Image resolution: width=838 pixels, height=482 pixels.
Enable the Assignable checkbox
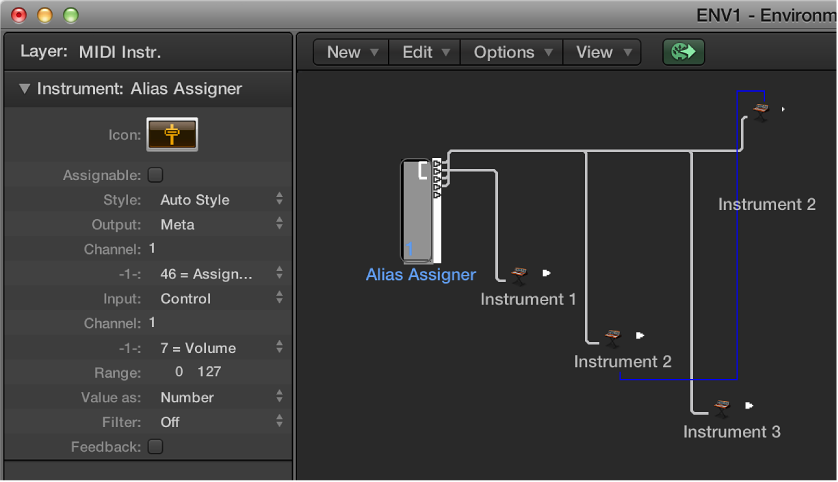(x=156, y=175)
